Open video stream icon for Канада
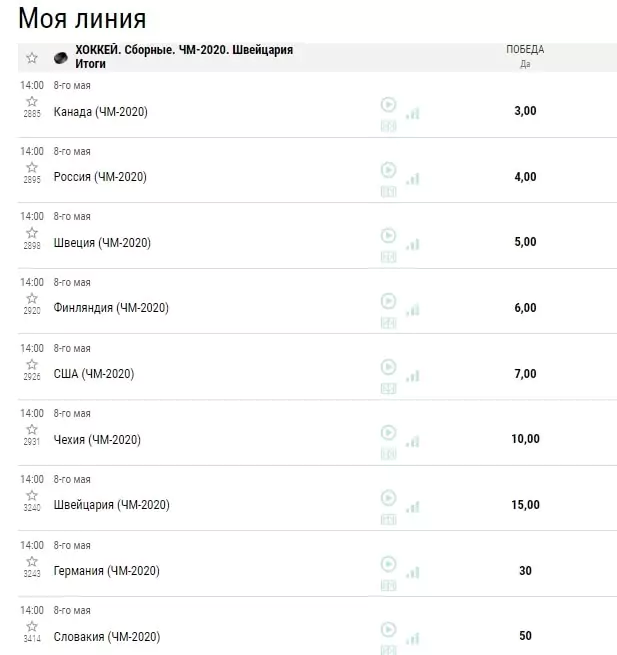Viewport: 617px width, 655px height. [x=388, y=104]
